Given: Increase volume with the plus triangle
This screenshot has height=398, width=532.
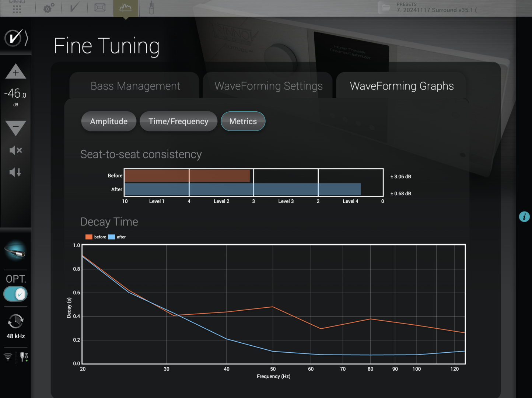Looking at the screenshot, I should click(15, 72).
